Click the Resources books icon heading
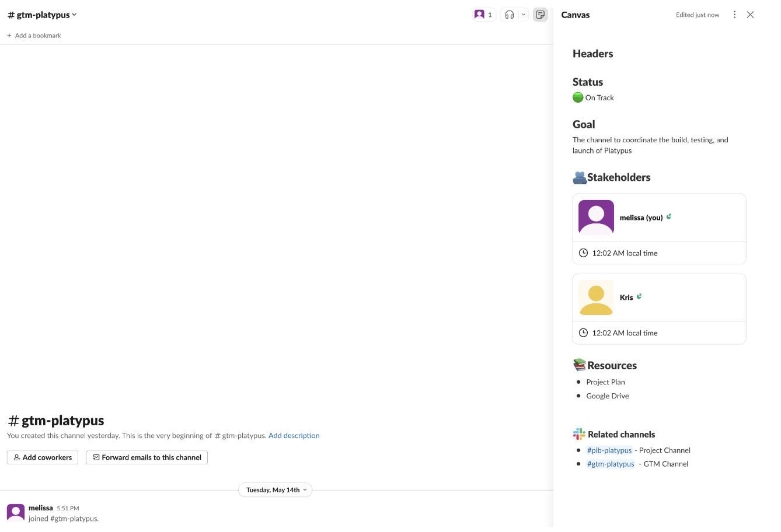The height and width of the screenshot is (532, 781). (x=578, y=365)
